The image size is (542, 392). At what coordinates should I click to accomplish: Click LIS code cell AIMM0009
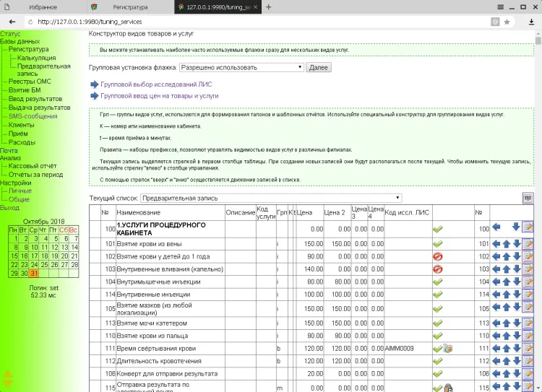coord(408,348)
